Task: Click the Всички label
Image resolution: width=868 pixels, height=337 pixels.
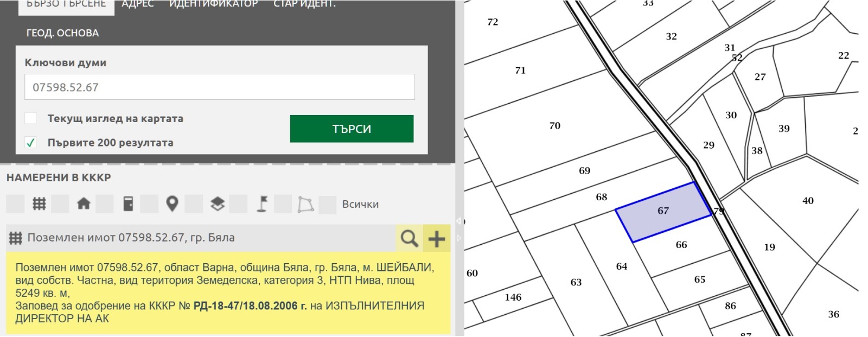Action: click(x=360, y=205)
